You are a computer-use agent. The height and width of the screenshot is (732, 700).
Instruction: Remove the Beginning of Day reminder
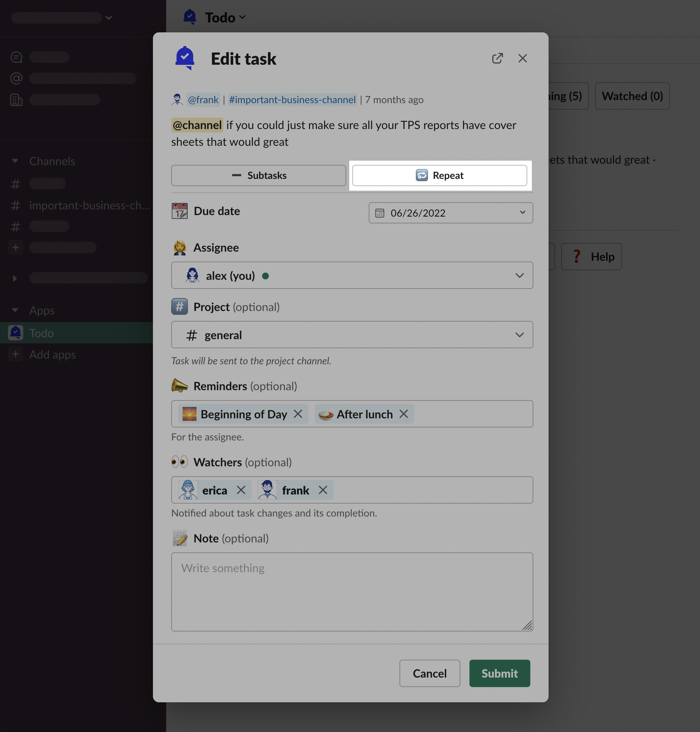pos(298,414)
